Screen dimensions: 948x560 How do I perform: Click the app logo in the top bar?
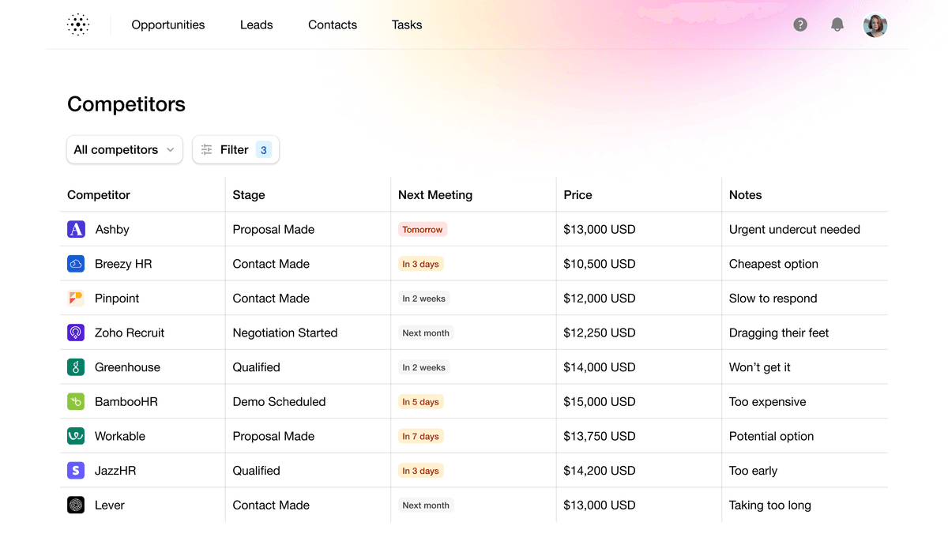pyautogui.click(x=78, y=24)
